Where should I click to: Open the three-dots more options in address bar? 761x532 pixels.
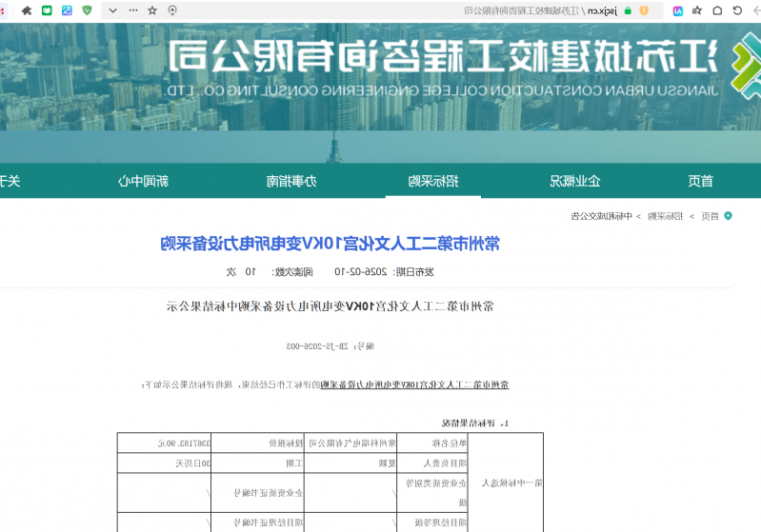pyautogui.click(x=133, y=10)
